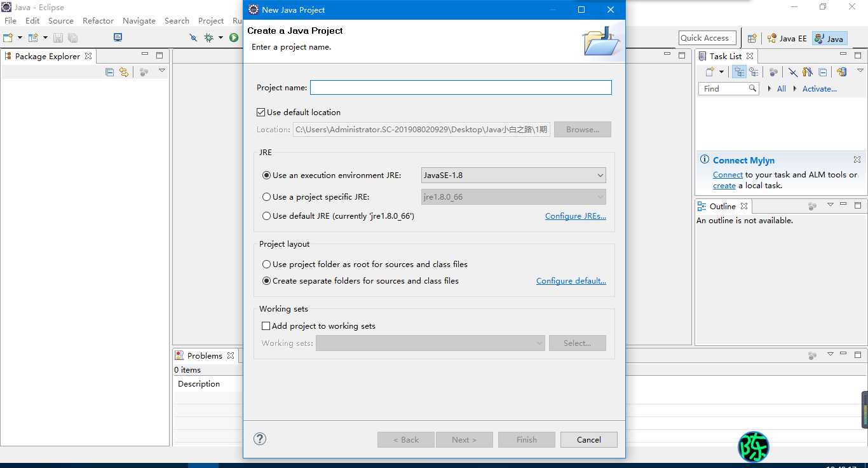Open Package Explorer view menu triangle
The image size is (868, 468).
(x=162, y=71)
